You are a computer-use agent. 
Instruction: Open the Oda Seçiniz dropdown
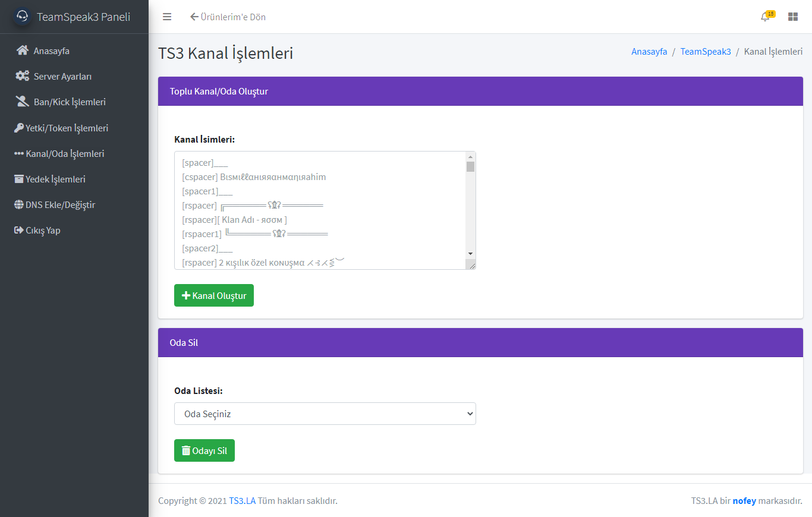point(325,414)
